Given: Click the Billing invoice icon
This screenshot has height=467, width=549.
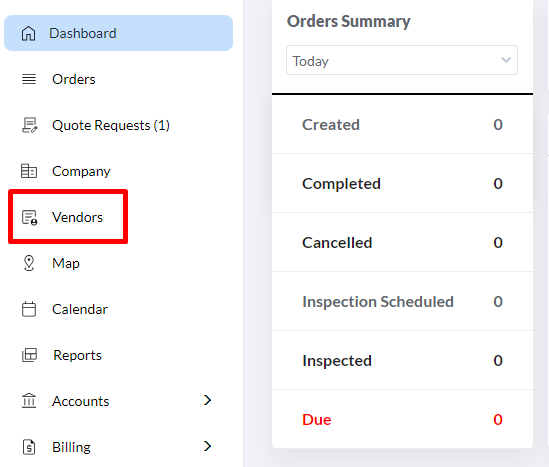Looking at the screenshot, I should point(29,447).
